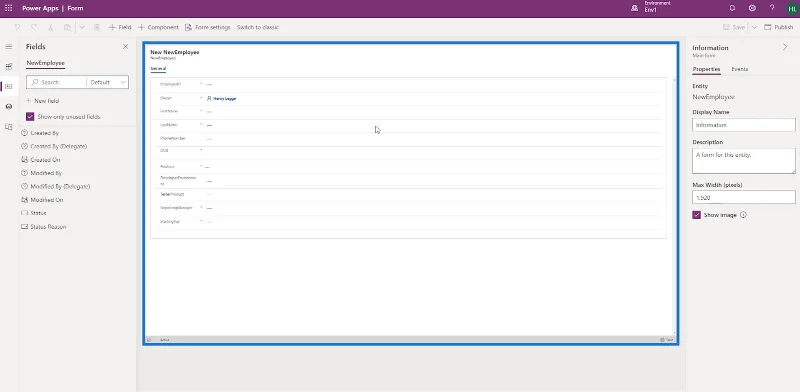Image resolution: width=800 pixels, height=392 pixels.
Task: Open the Components icon in left rail
Action: [9, 66]
